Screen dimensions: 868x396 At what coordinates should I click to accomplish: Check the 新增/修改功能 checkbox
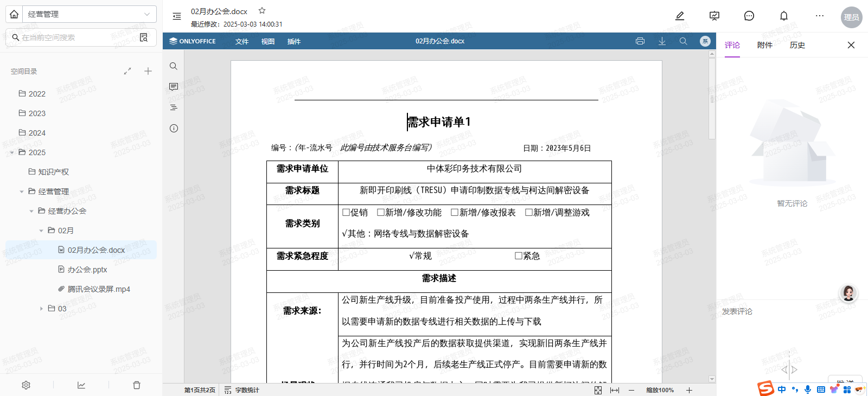pos(381,213)
